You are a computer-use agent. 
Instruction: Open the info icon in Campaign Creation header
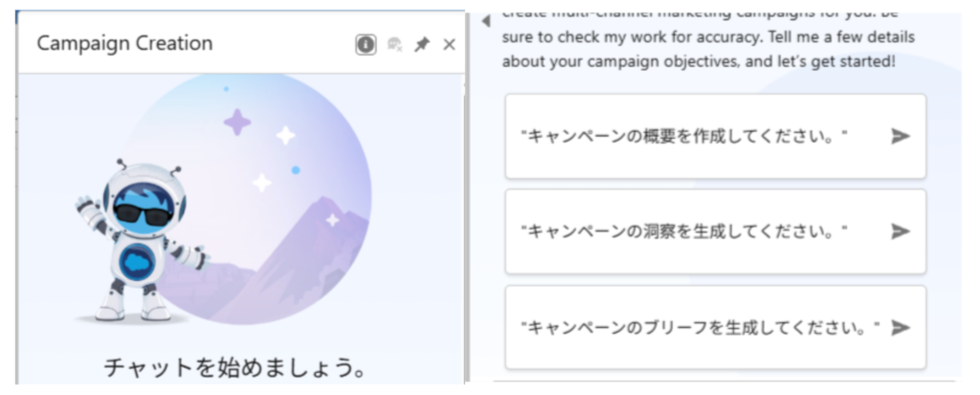[x=367, y=44]
